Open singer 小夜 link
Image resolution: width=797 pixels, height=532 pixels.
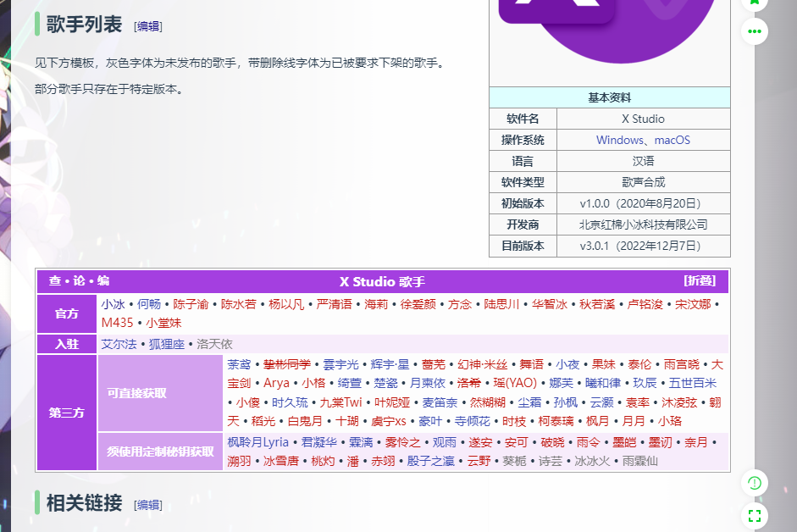pyautogui.click(x=567, y=364)
